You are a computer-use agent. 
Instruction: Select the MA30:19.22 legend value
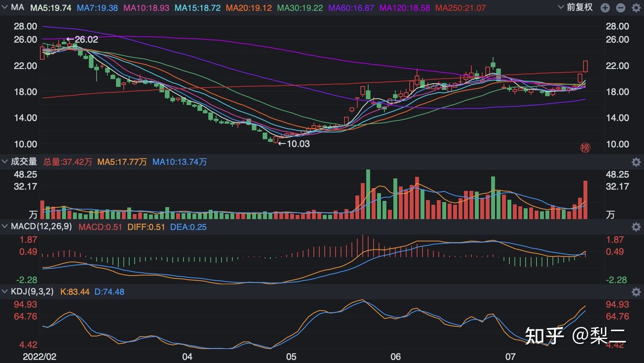(300, 8)
